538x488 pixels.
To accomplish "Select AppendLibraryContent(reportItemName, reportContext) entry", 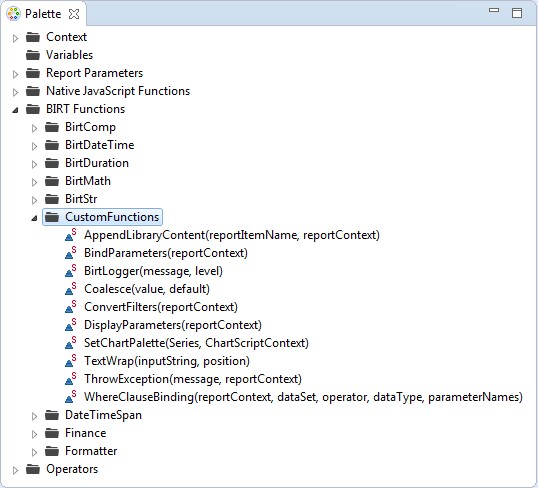I will [232, 235].
